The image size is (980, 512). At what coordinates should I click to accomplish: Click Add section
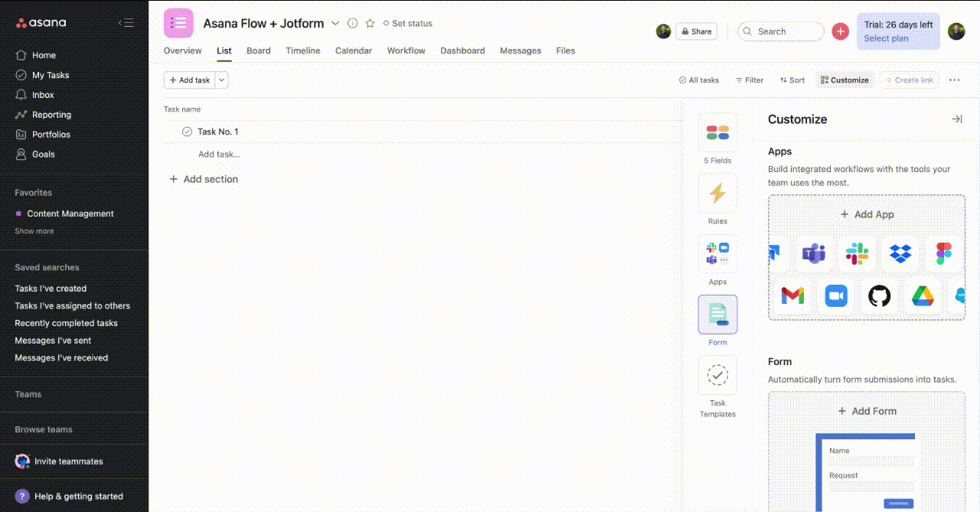[x=204, y=179]
